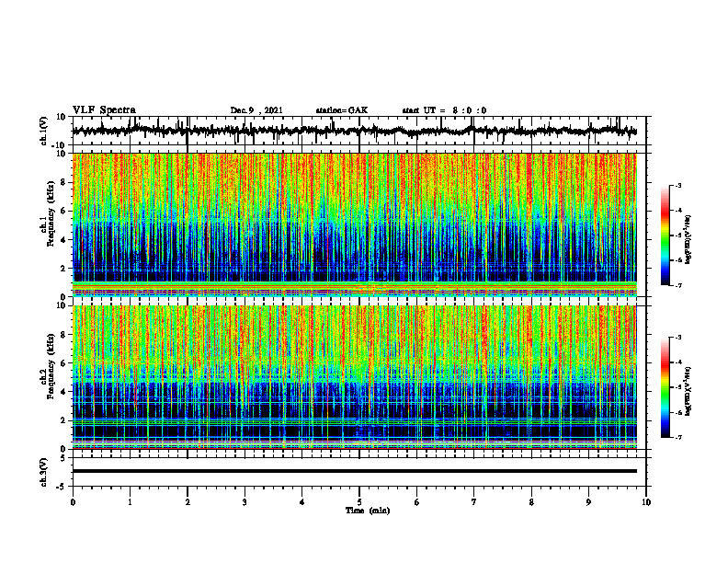Click the ch.1 "Frequency (kHz)" axis label

51,215
